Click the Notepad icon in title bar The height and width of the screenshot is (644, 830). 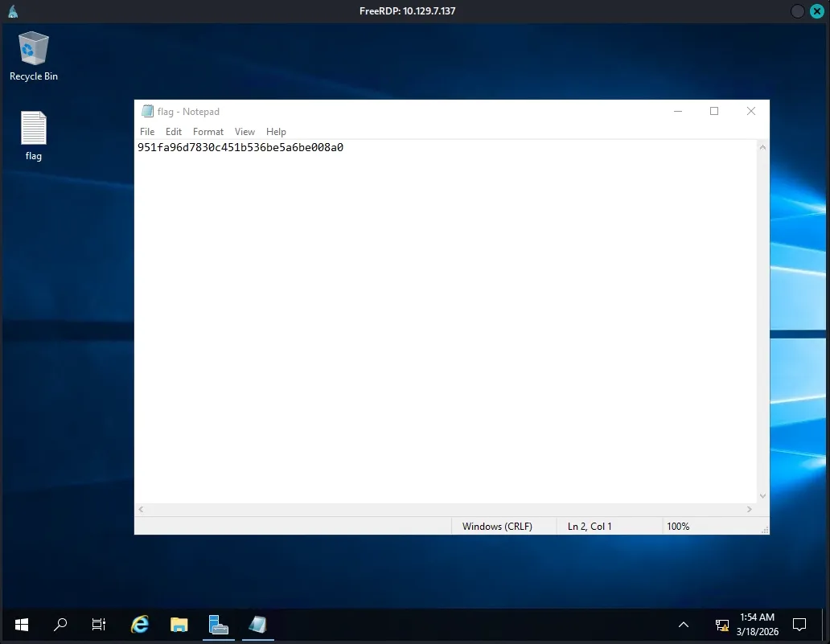(147, 111)
